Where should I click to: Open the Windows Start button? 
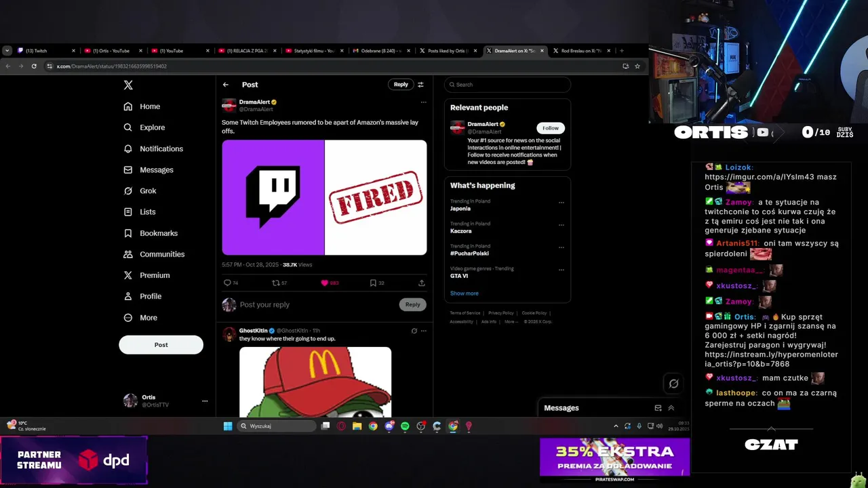228,426
